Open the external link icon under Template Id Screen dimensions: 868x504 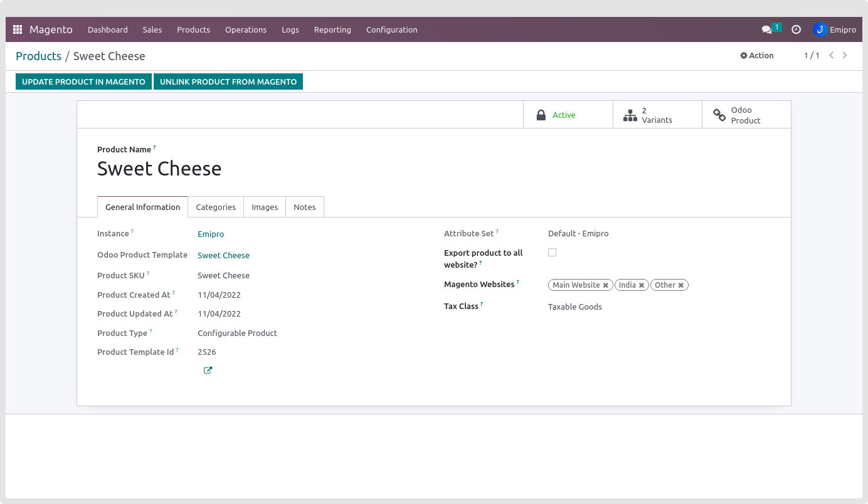(208, 370)
